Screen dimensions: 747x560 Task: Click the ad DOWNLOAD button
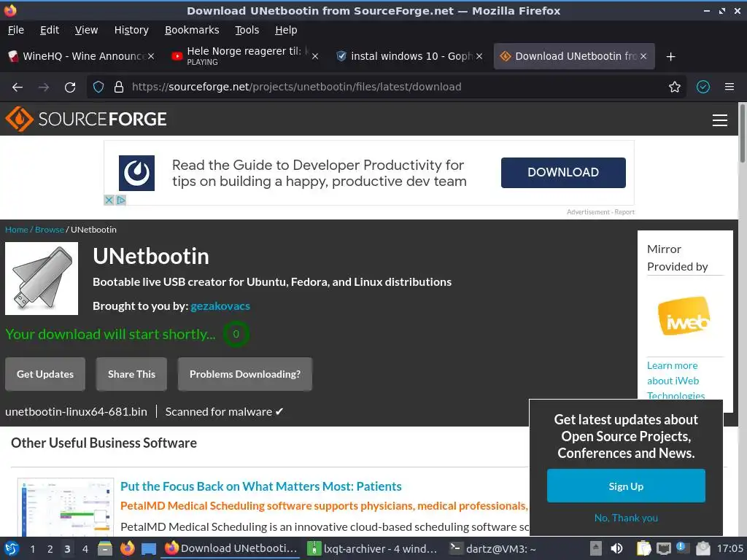563,172
